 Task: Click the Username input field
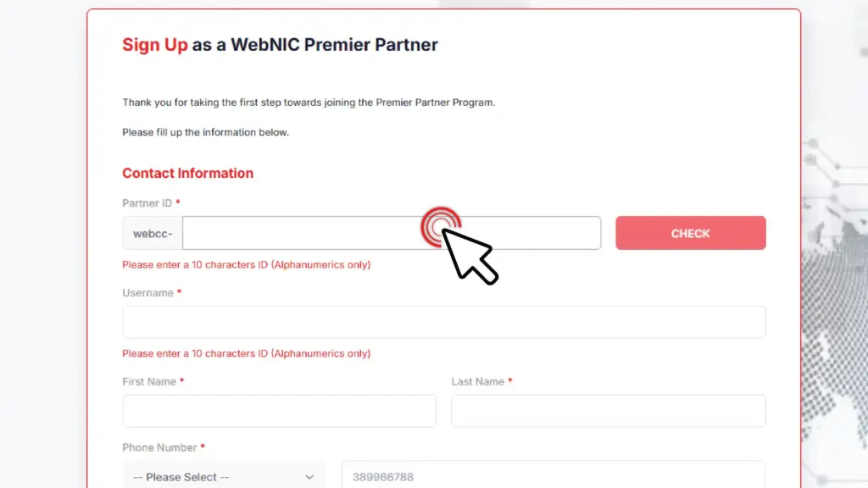tap(443, 322)
